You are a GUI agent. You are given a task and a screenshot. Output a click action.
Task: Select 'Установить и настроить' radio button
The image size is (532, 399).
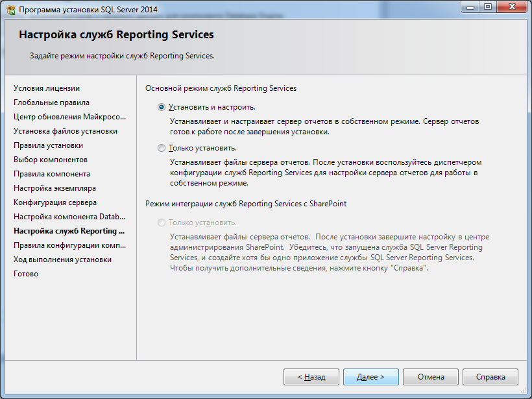162,107
